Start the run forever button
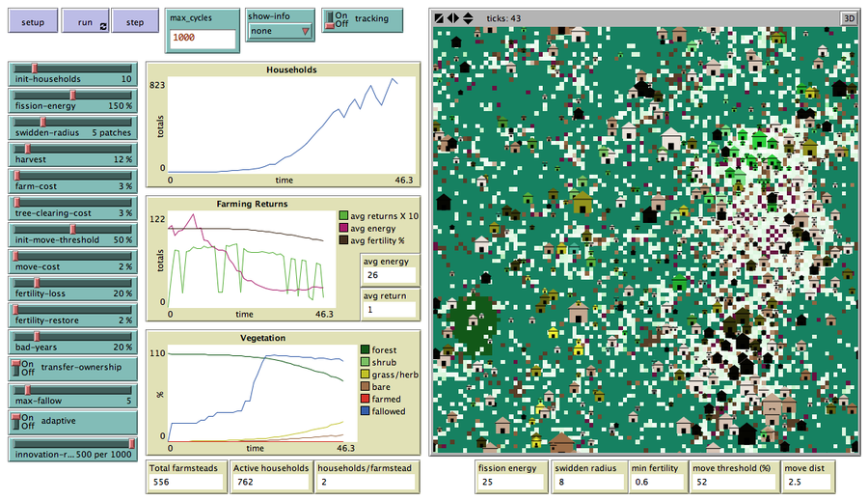The image size is (868, 501). tap(84, 21)
